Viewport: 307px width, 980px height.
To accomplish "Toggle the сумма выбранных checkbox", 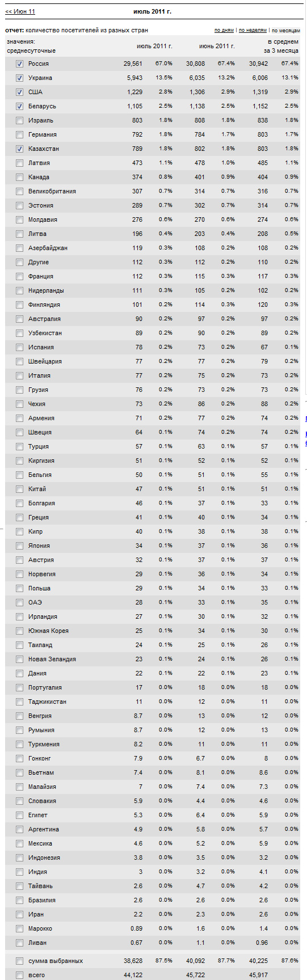I will pyautogui.click(x=20, y=961).
